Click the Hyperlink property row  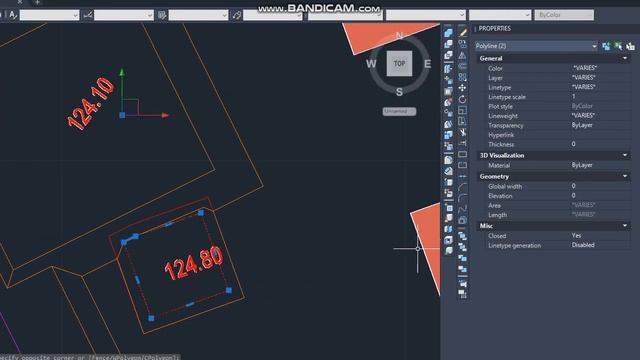pyautogui.click(x=554, y=135)
